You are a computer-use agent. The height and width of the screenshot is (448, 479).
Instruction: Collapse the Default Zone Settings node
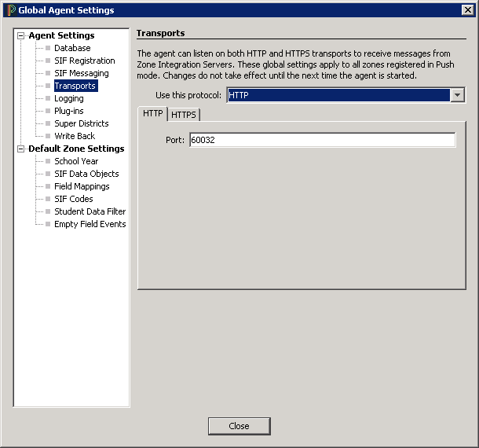(21, 149)
